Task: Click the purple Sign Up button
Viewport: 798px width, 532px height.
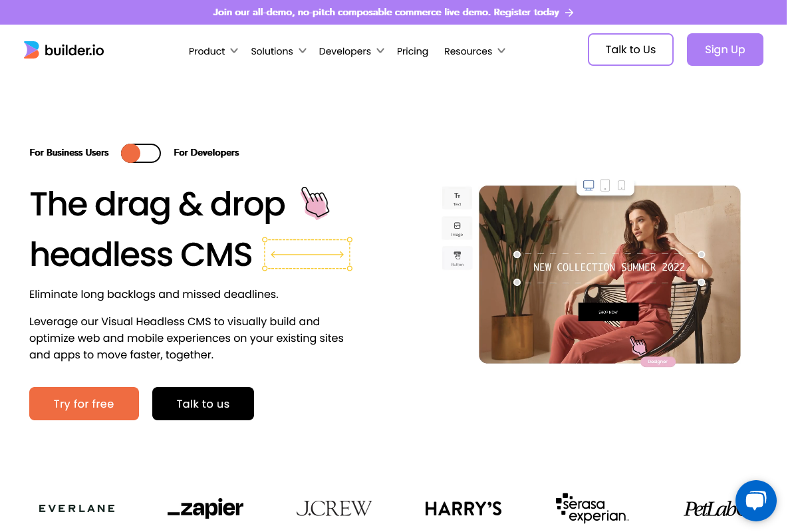Action: (725, 50)
